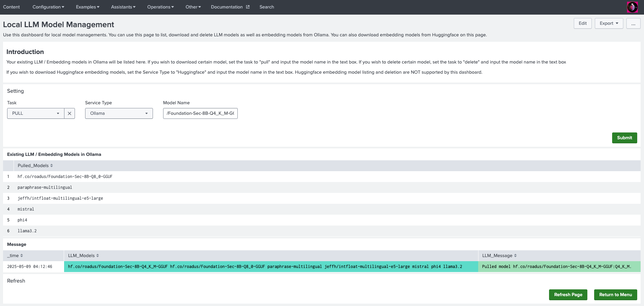Open the more options ellipsis button

click(633, 23)
